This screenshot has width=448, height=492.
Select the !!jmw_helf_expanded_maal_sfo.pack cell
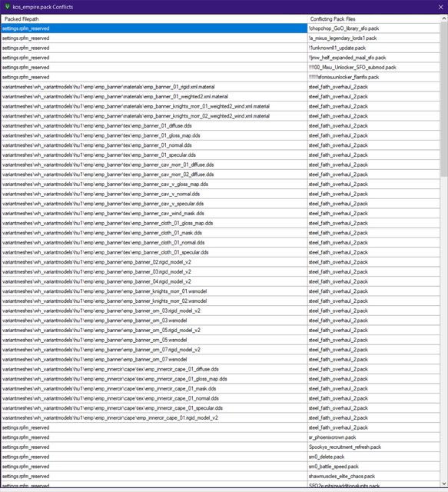(x=373, y=58)
